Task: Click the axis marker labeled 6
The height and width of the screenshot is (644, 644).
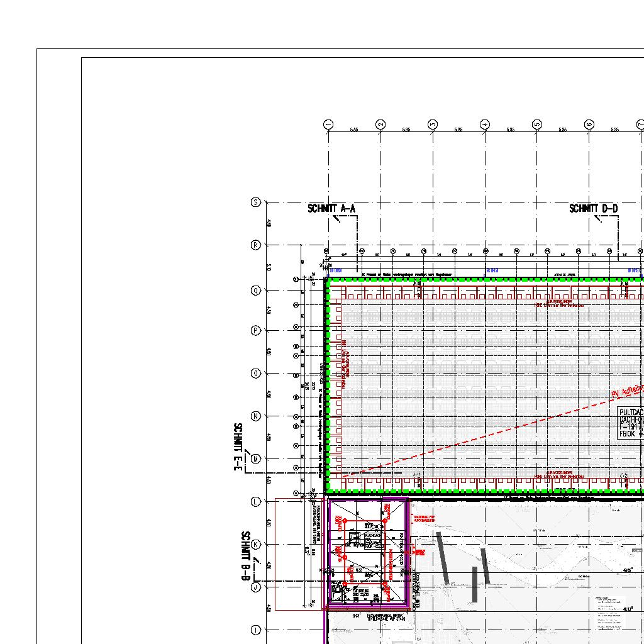Action: 589,125
